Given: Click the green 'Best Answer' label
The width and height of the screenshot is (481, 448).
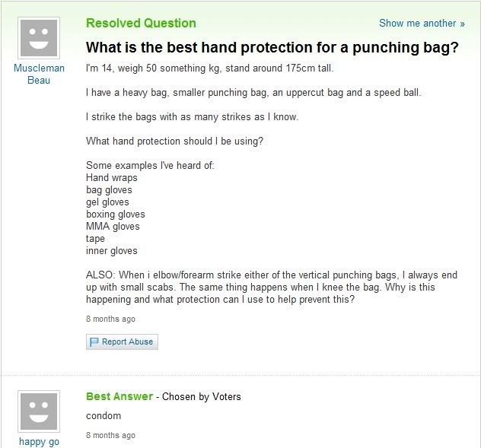Looking at the screenshot, I should 119,396.
